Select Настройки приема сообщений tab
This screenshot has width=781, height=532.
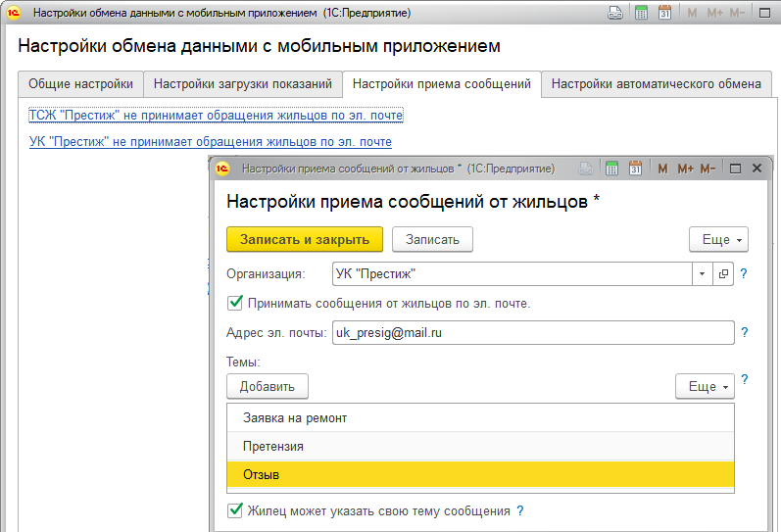441,83
